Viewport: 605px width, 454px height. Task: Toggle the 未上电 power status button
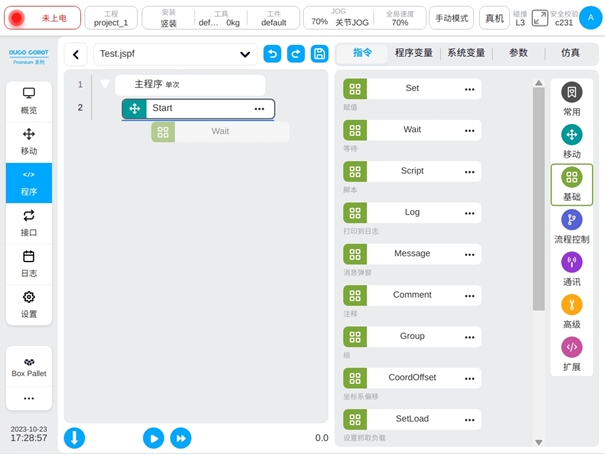point(44,18)
